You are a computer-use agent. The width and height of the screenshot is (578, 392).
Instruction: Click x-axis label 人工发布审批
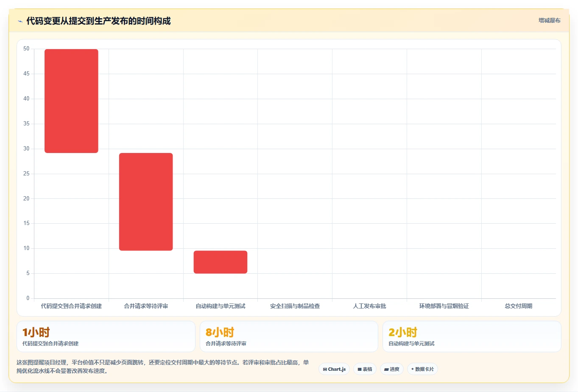coord(370,306)
